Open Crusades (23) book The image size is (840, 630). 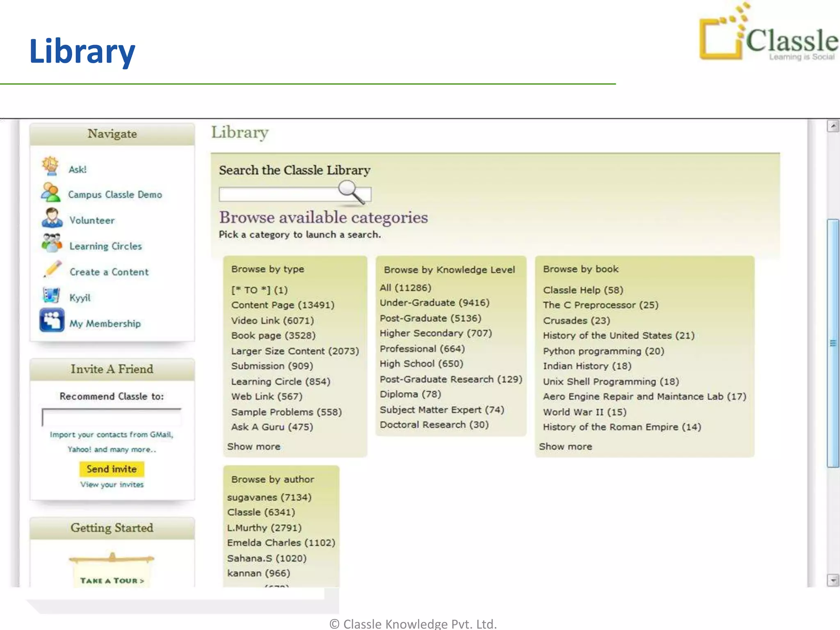577,321
